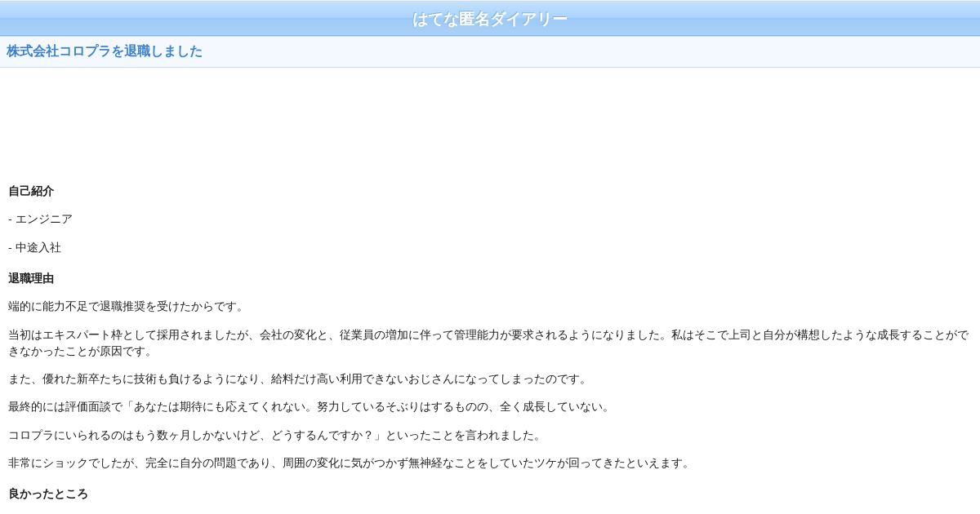Screen dimensions: 980x514
Task: Click the 良かったところ heading
Action: 48,494
